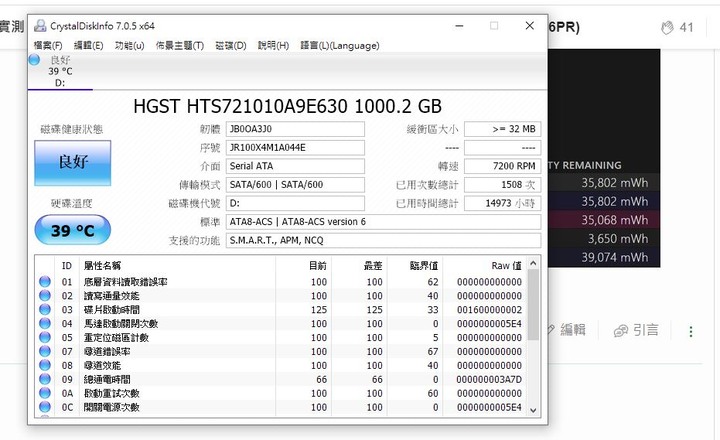The image size is (720, 440).
Task: Open the 編輯(E) menu
Action: click(88, 45)
